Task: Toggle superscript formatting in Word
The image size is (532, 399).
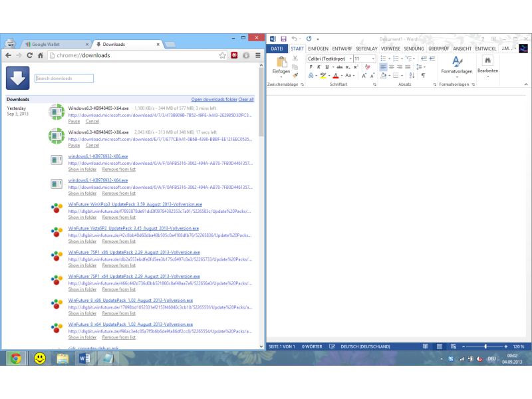Action: 356,67
